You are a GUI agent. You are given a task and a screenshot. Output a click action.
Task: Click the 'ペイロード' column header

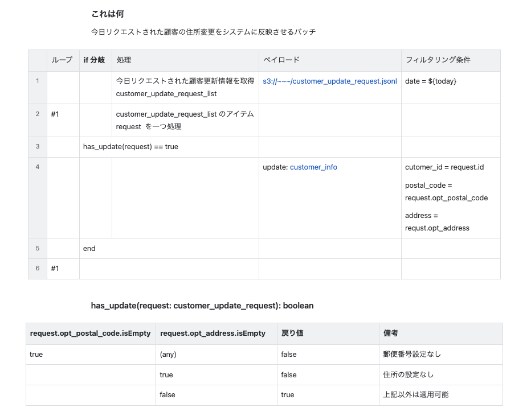[330, 60]
